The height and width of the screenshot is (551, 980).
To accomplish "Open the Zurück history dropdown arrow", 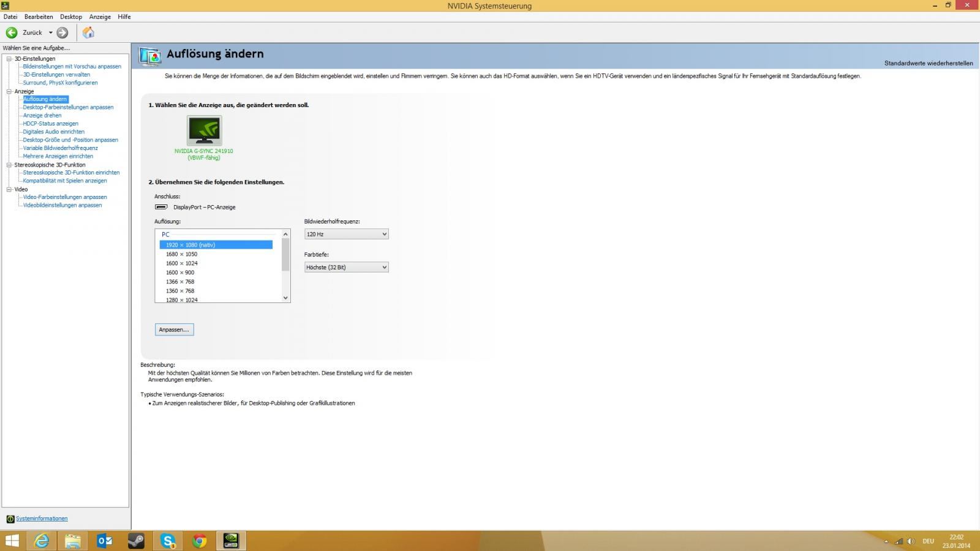I will 51,32.
